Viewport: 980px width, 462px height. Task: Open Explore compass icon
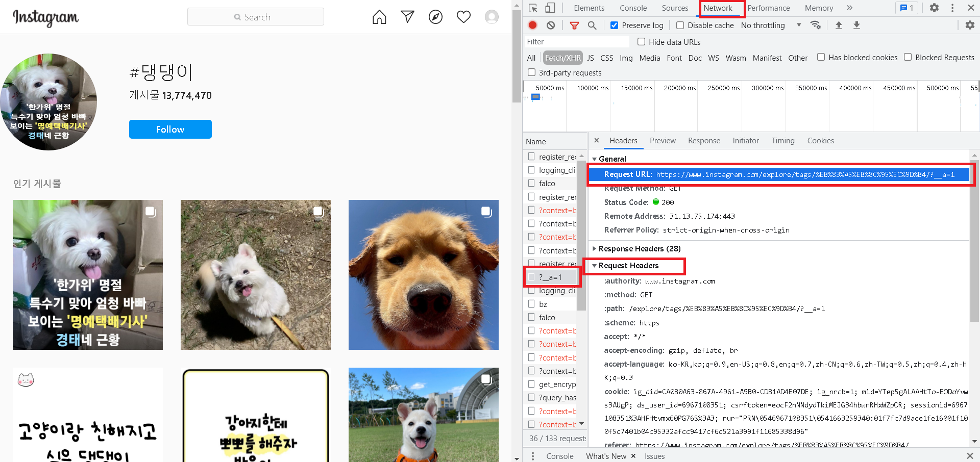click(x=435, y=17)
